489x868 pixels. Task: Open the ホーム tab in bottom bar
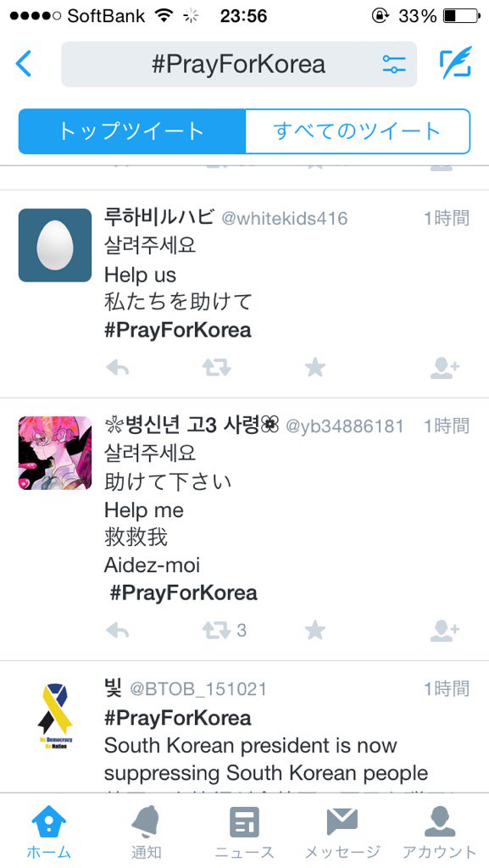(48, 832)
